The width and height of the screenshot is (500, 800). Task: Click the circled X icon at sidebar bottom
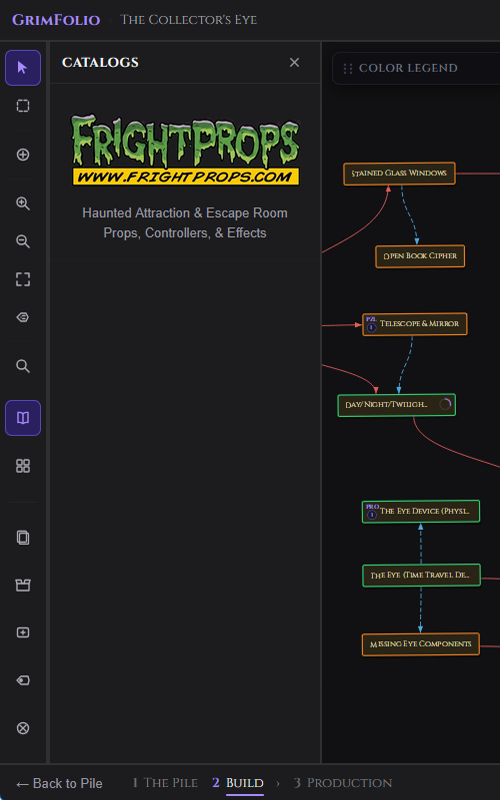[x=23, y=728]
